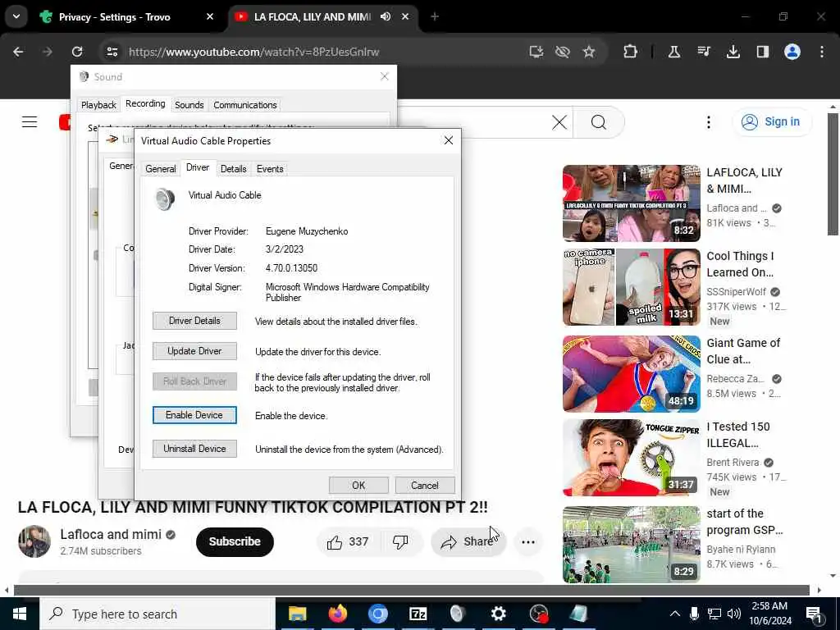
Task: Open the tab search dropdown arrow
Action: (x=16, y=16)
